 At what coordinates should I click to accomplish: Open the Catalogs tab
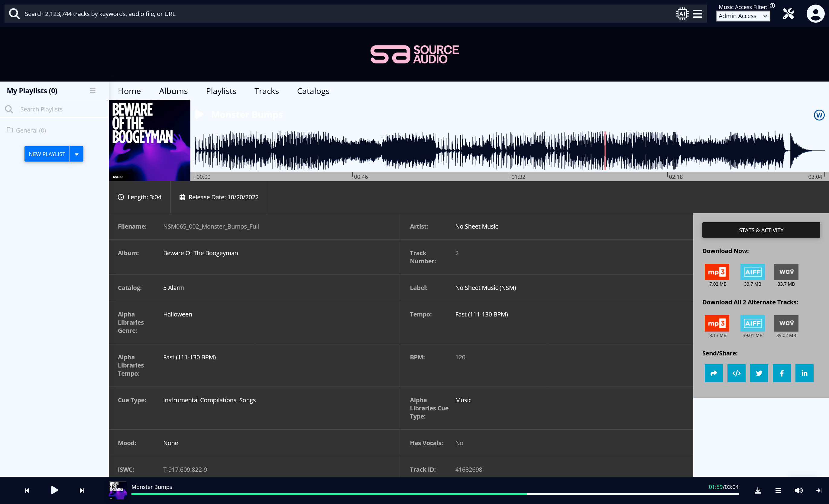[x=313, y=91]
